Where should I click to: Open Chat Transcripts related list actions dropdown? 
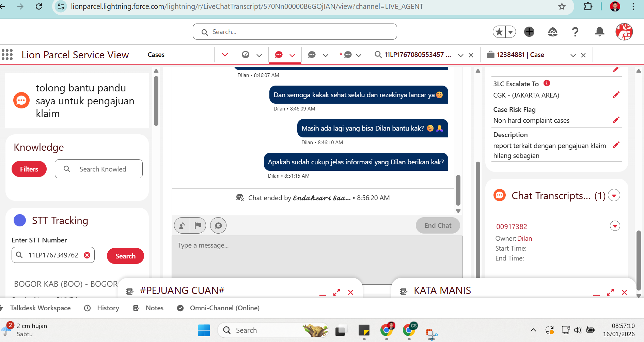click(x=614, y=196)
